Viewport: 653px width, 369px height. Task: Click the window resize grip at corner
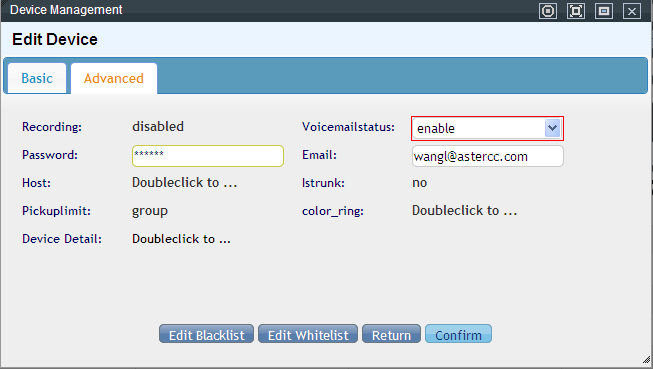click(x=646, y=359)
